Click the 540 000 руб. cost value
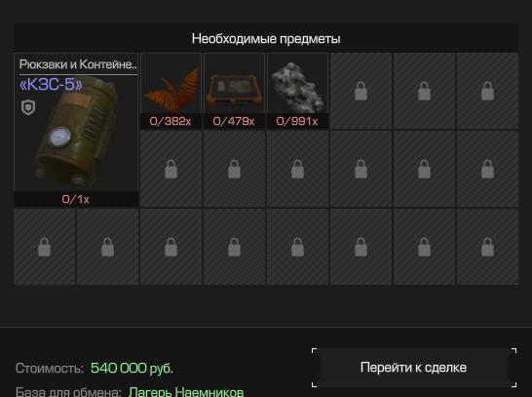The width and height of the screenshot is (532, 397). tap(132, 368)
